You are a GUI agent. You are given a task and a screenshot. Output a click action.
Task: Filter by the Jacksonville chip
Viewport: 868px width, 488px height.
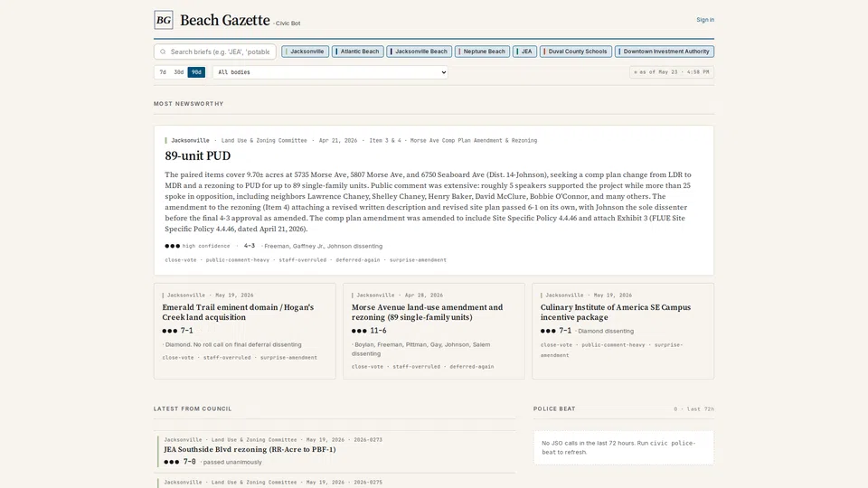coord(305,52)
